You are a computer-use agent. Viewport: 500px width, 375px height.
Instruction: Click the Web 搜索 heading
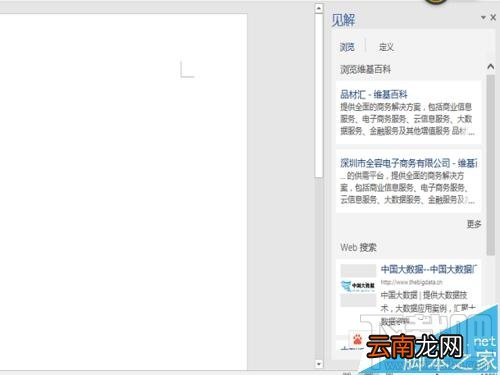(358, 247)
